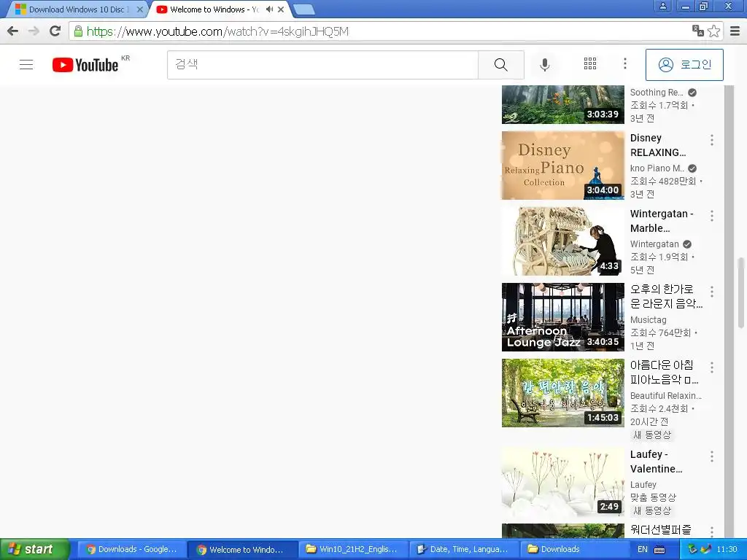Image resolution: width=747 pixels, height=560 pixels.
Task: Close the Welcome to Windows tab
Action: pos(281,9)
